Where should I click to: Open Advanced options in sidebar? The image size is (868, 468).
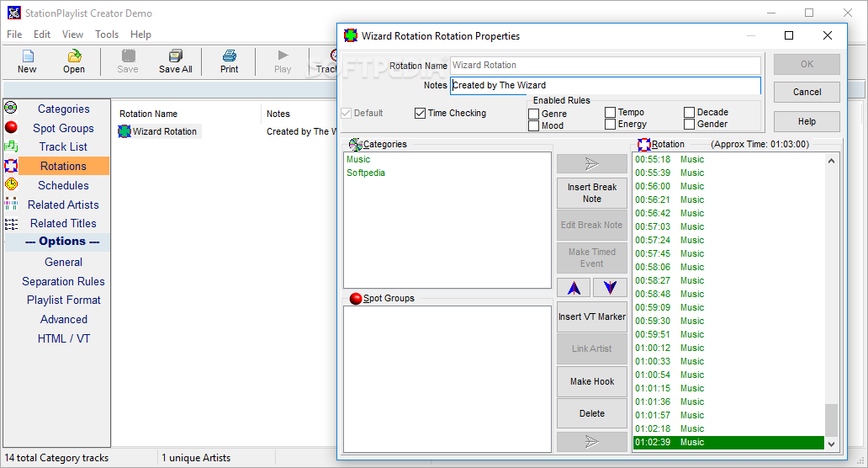64,320
